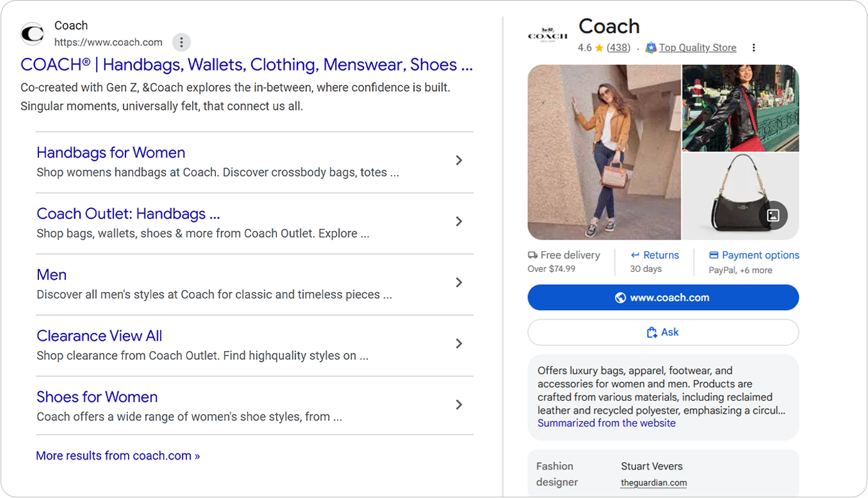Click 'Coach offers a wide range' snippet
Screen dimensions: 868x498
pyautogui.click(x=189, y=416)
